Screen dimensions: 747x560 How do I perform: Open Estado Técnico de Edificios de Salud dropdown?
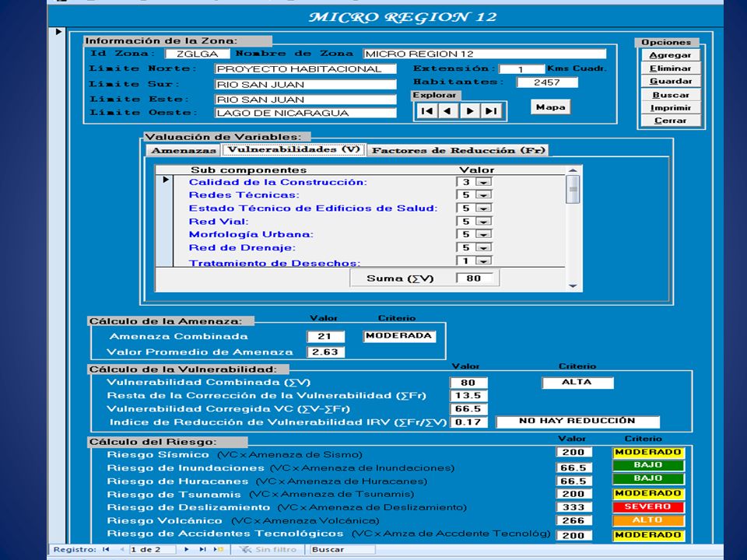[x=484, y=208]
